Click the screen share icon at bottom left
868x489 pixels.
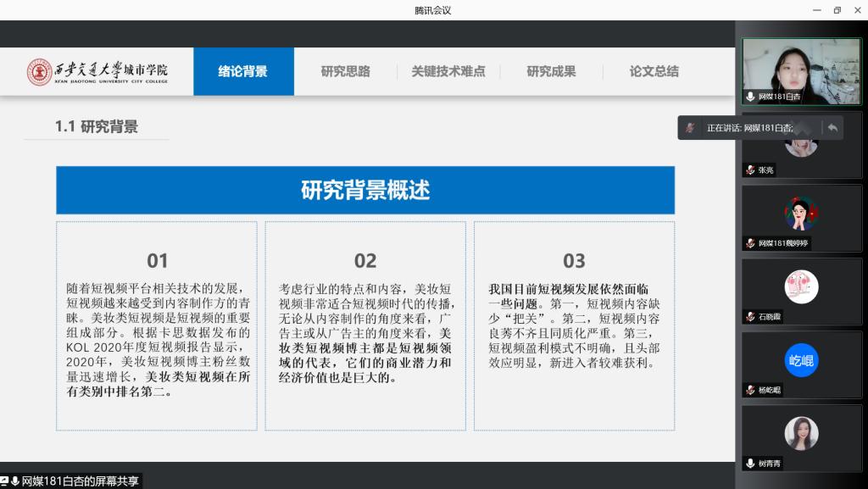(x=4, y=481)
